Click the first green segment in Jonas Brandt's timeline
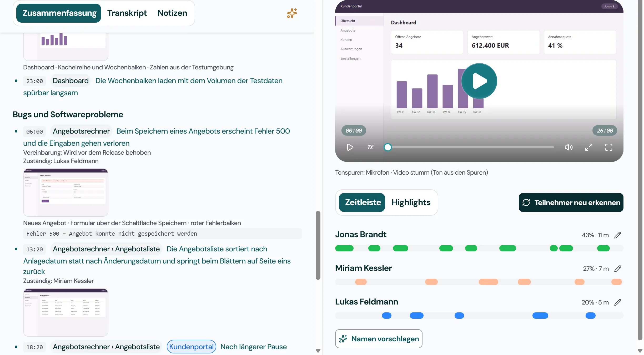 click(344, 248)
